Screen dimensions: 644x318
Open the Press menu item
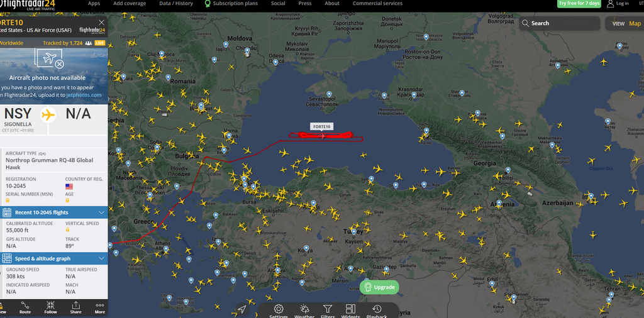305,3
